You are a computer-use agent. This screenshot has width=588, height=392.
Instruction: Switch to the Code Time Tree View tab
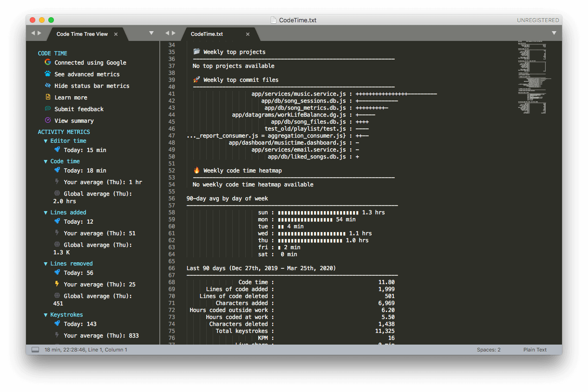pos(82,34)
